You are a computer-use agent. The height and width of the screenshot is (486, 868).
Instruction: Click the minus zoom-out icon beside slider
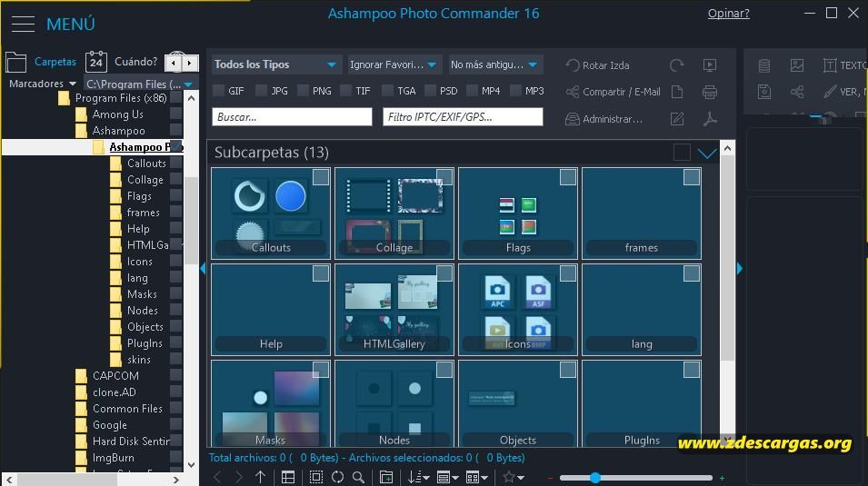pyautogui.click(x=550, y=478)
